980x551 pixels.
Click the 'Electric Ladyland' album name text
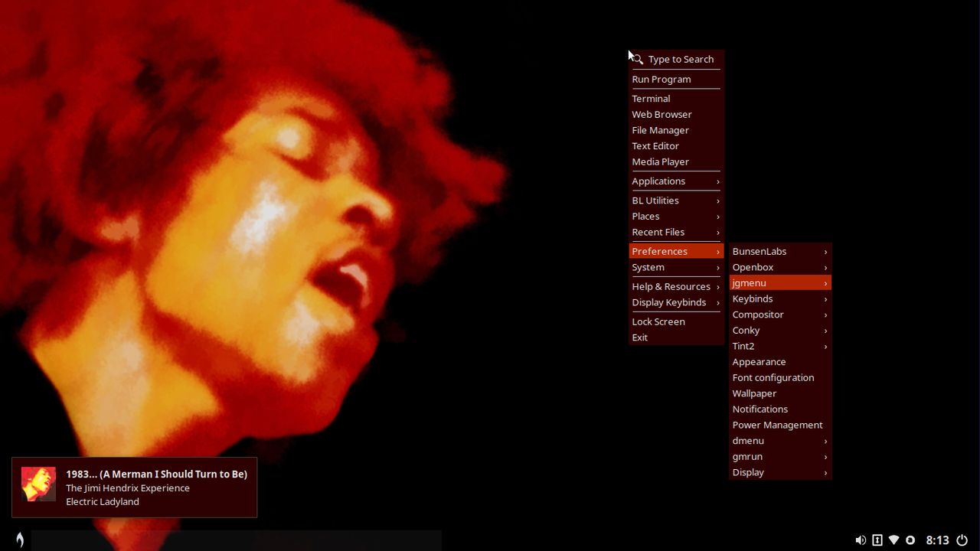(x=103, y=502)
